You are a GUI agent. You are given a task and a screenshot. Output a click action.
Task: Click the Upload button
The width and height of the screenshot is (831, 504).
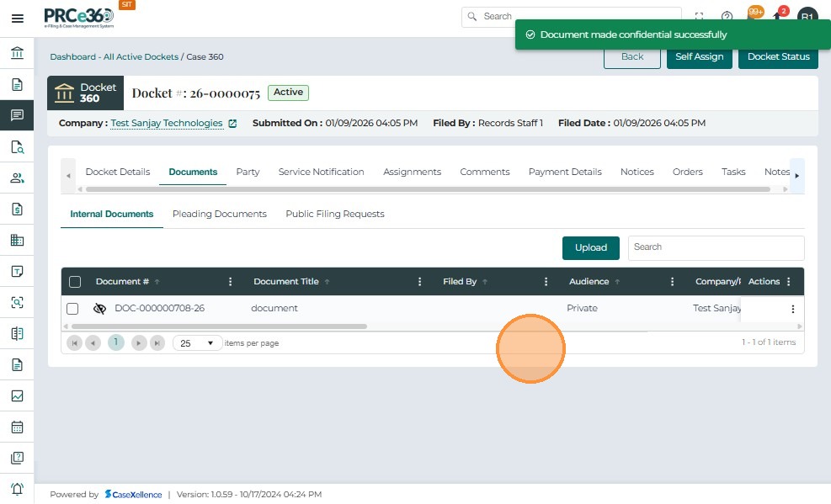click(x=591, y=247)
